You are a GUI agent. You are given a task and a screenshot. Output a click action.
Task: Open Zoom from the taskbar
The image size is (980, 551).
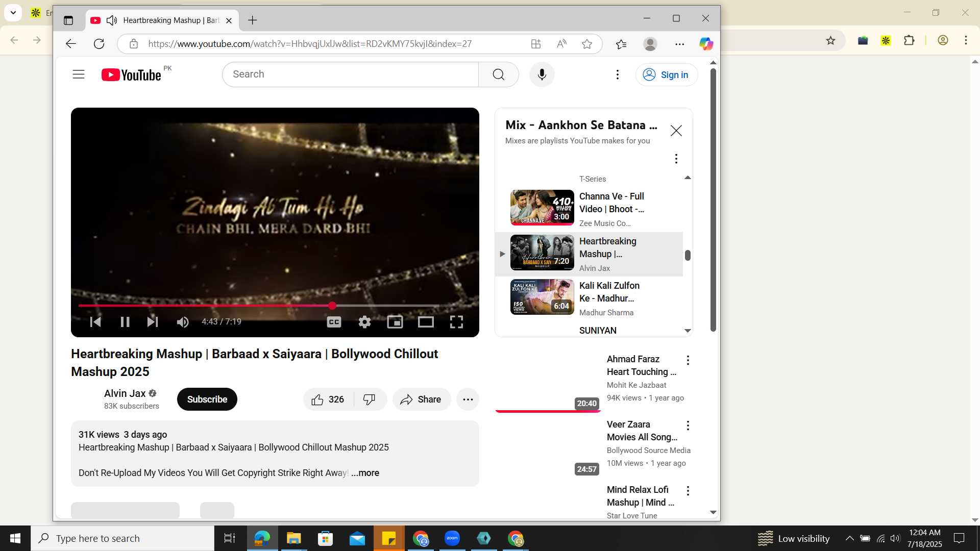tap(452, 538)
